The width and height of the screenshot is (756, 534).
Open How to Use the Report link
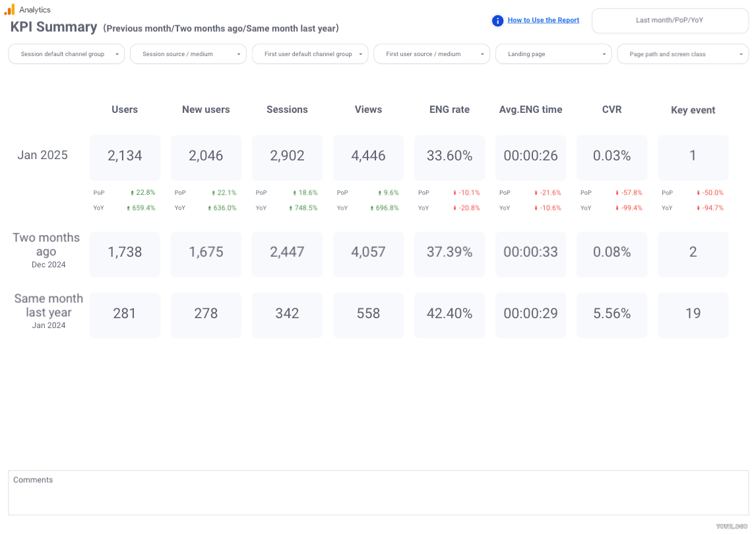[x=543, y=20]
